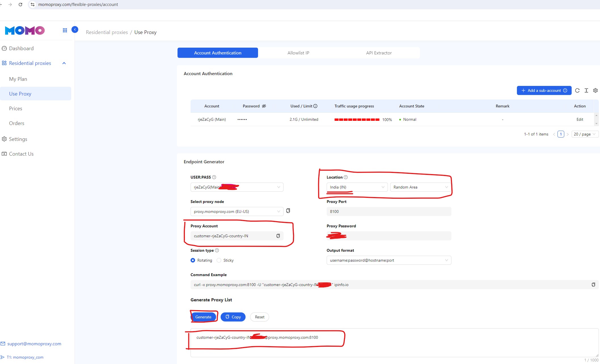Click the Location help icon
The height and width of the screenshot is (364, 600).
[x=346, y=177]
